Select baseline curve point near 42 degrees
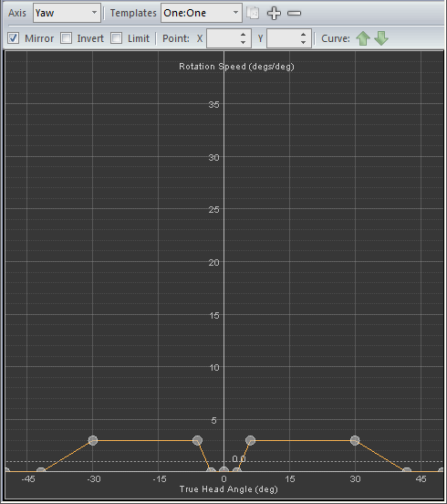Screen dimensions: 447x504 click(x=407, y=470)
